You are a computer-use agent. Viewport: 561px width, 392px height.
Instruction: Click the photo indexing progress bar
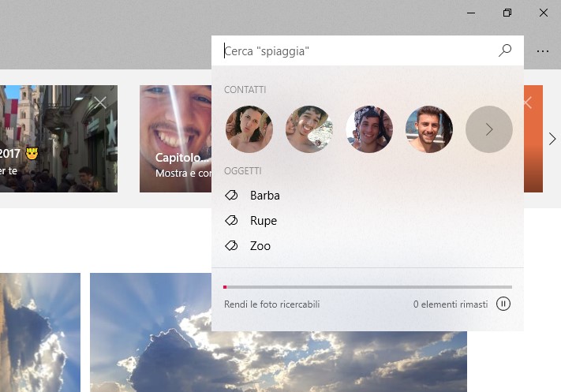(368, 287)
